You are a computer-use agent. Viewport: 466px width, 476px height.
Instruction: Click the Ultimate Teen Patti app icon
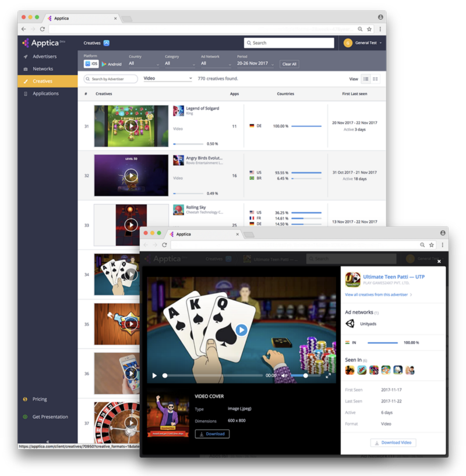[352, 279]
